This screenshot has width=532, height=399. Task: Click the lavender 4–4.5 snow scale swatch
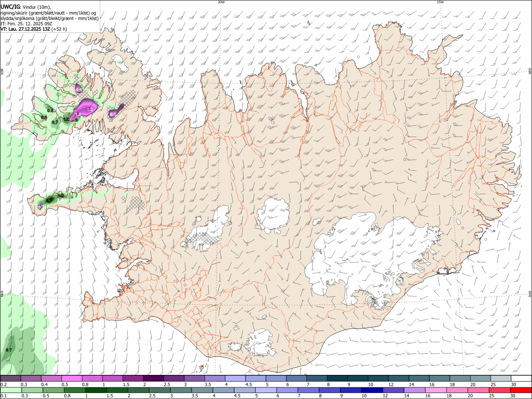pos(235,379)
